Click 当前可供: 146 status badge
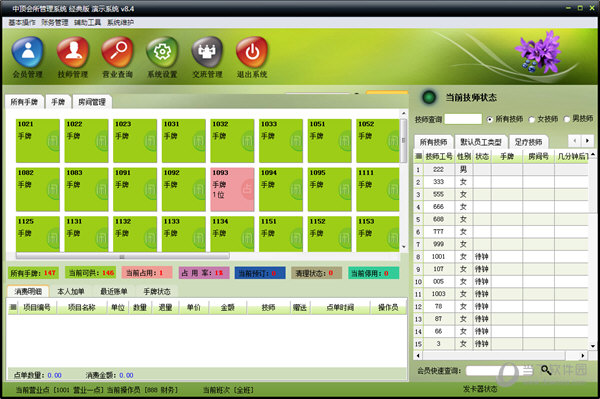 (91, 273)
